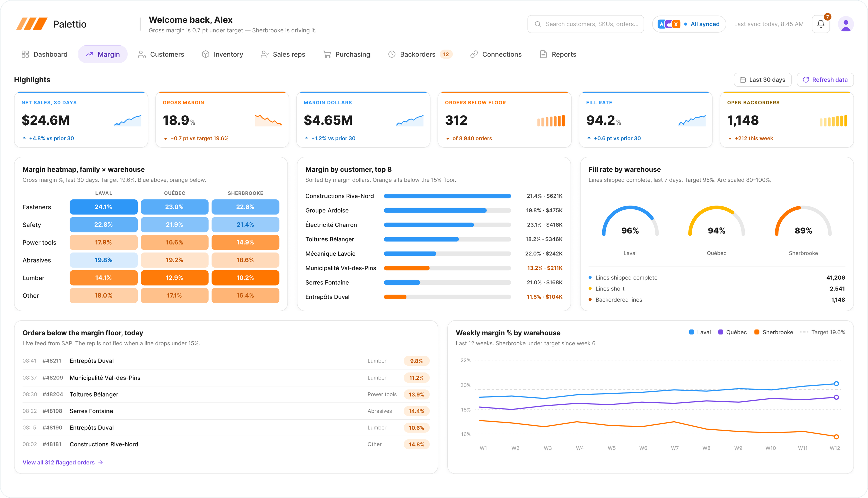Image resolution: width=868 pixels, height=498 pixels.
Task: Click the Backordered lines legend row
Action: [716, 300]
